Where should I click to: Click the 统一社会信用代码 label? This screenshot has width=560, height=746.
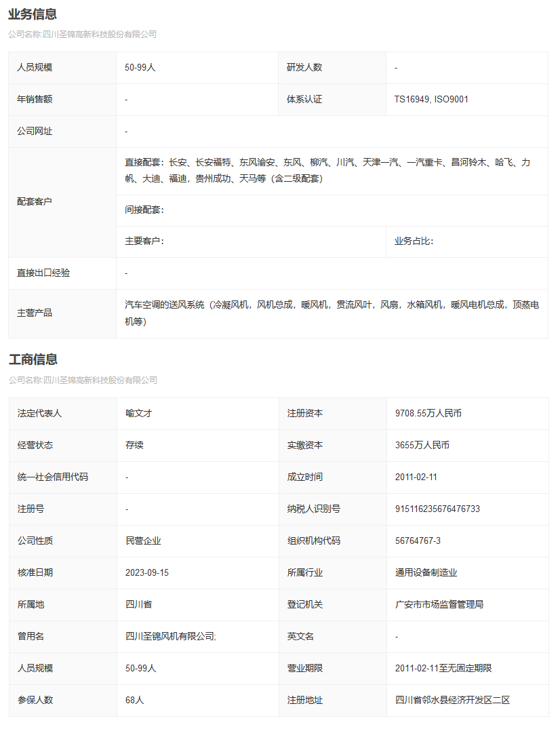coord(53,477)
